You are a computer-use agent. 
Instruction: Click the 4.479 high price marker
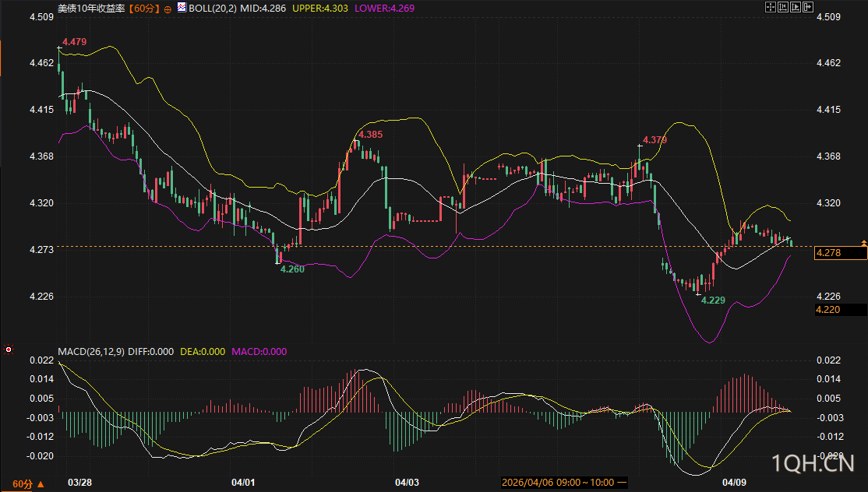(74, 41)
